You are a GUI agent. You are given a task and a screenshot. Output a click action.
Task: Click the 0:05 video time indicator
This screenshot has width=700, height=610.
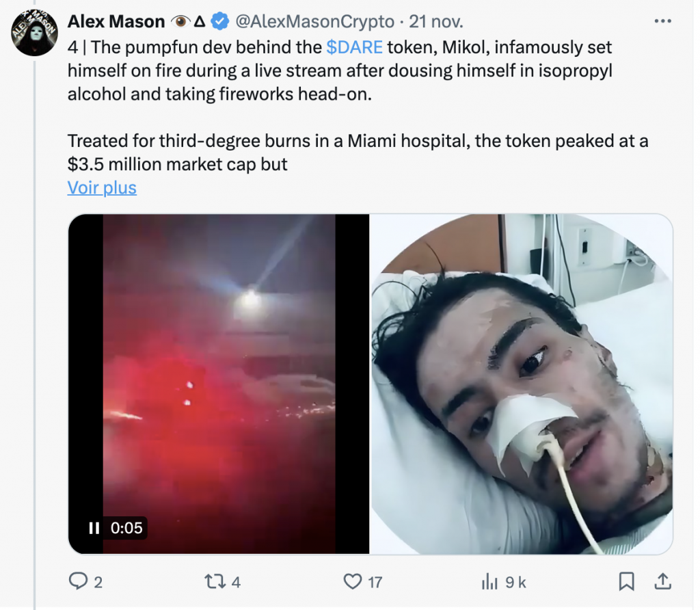126,528
